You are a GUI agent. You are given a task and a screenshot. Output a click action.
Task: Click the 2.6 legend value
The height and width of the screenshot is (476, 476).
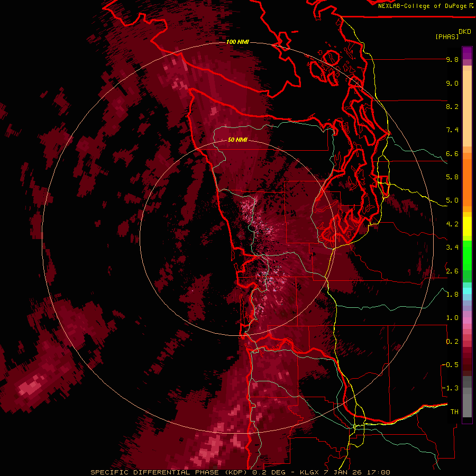(x=452, y=271)
